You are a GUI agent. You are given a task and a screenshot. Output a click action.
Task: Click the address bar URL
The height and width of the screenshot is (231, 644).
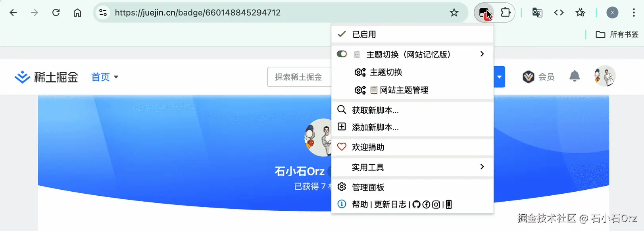(198, 13)
